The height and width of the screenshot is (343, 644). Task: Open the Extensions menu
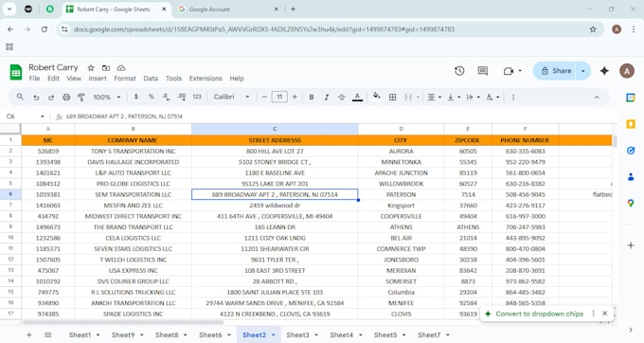[206, 79]
